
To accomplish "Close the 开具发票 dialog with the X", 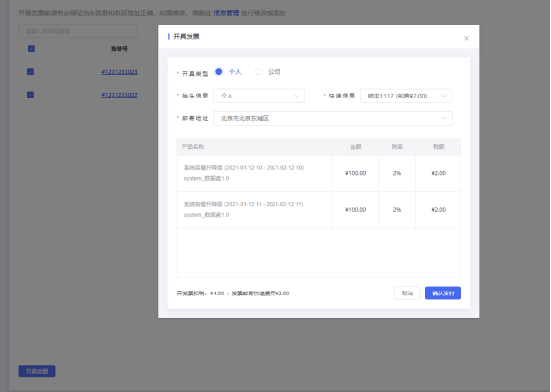I will (x=466, y=39).
